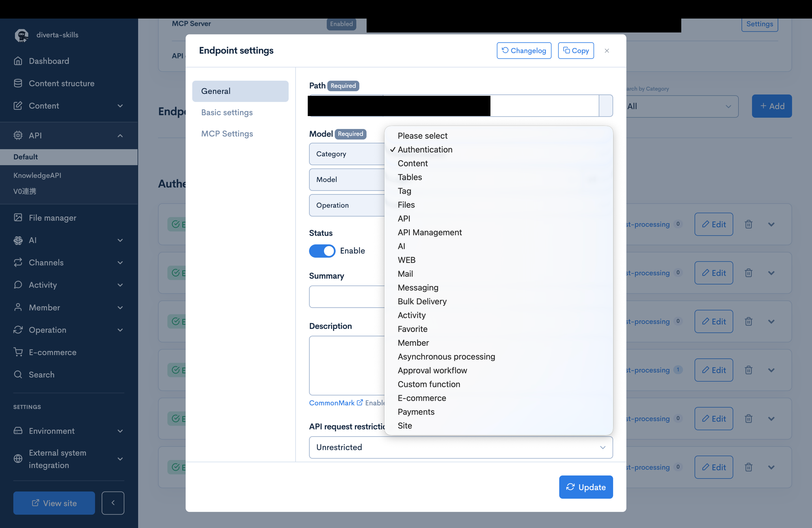Toggle the Status Enable switch

click(x=322, y=251)
